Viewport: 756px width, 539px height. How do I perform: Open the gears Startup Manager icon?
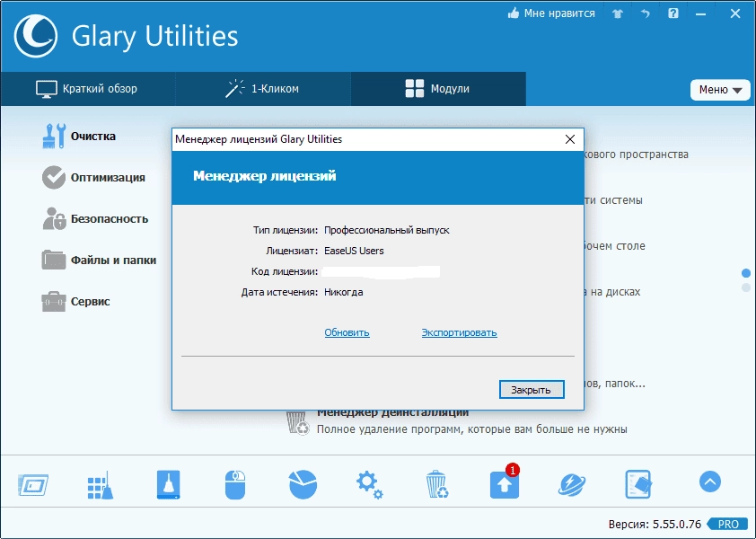tap(370, 484)
